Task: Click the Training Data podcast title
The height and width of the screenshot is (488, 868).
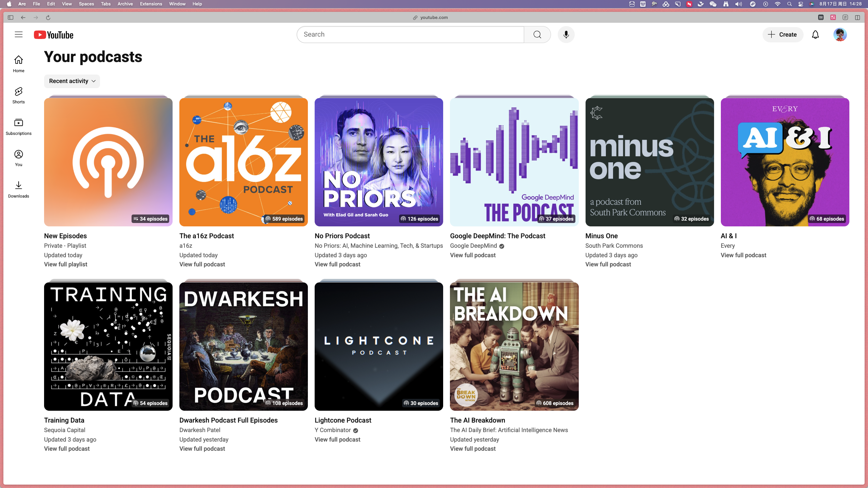Action: (64, 420)
